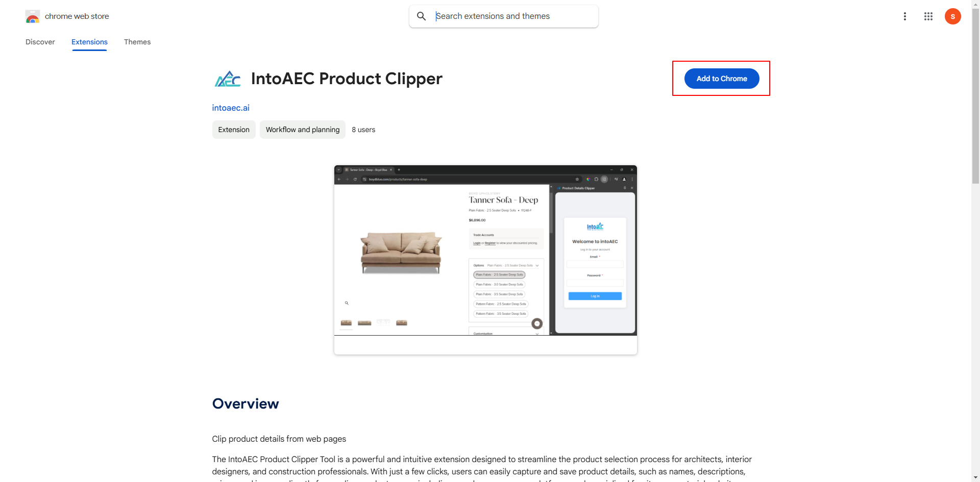This screenshot has width=980, height=482.
Task: Open the Themes tab
Action: click(137, 42)
